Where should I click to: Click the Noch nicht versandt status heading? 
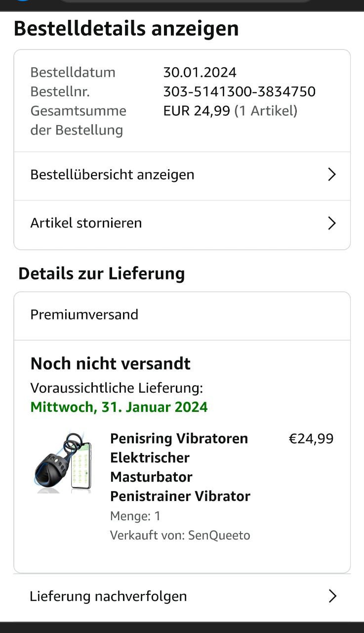click(111, 363)
